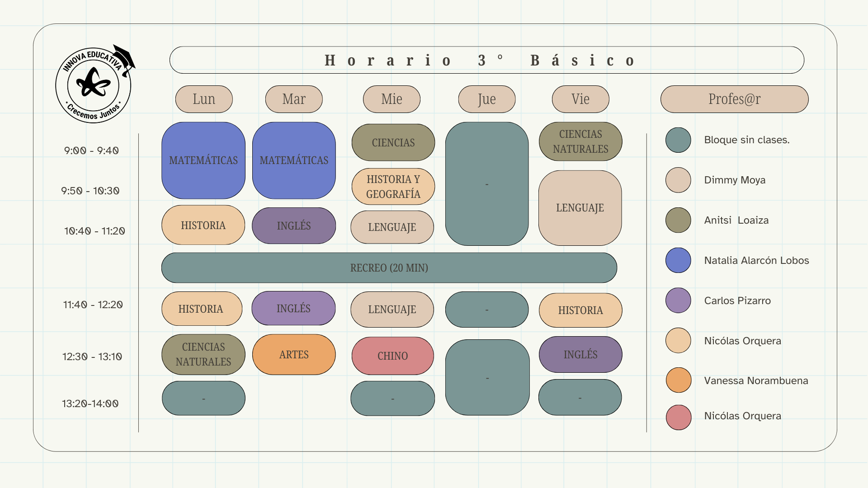Select the orange Vanessa Norambuena legend circle
868x488 pixels.
click(678, 380)
